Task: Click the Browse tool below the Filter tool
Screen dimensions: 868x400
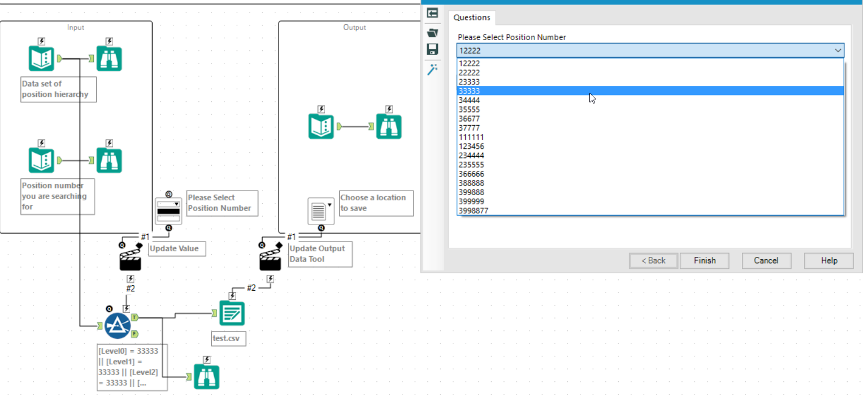Action: 207,376
